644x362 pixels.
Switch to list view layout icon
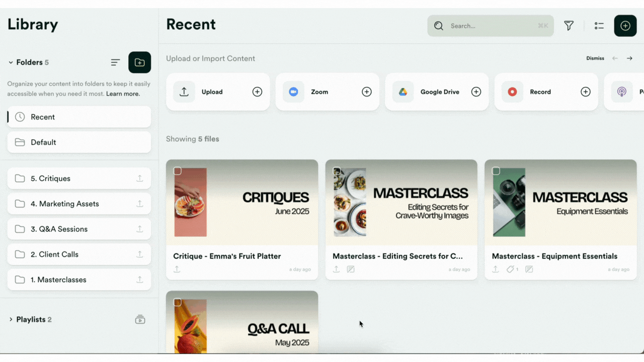pos(599,26)
